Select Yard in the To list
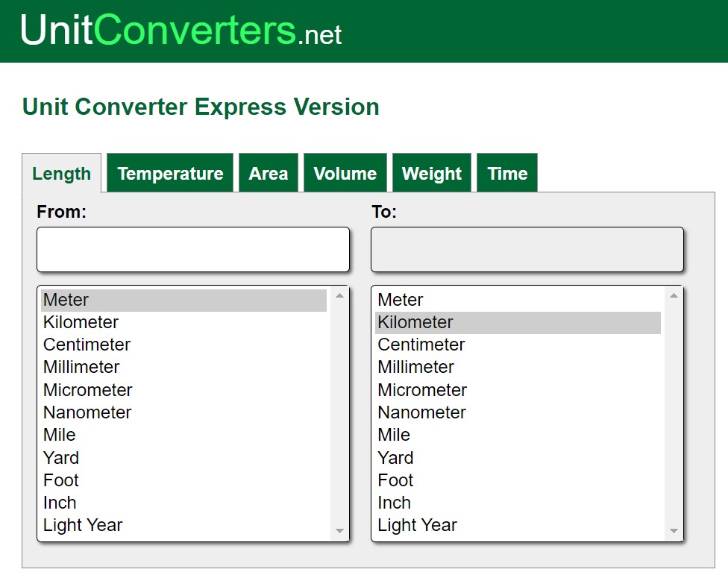Viewport: 728px width, 578px height. (518, 458)
